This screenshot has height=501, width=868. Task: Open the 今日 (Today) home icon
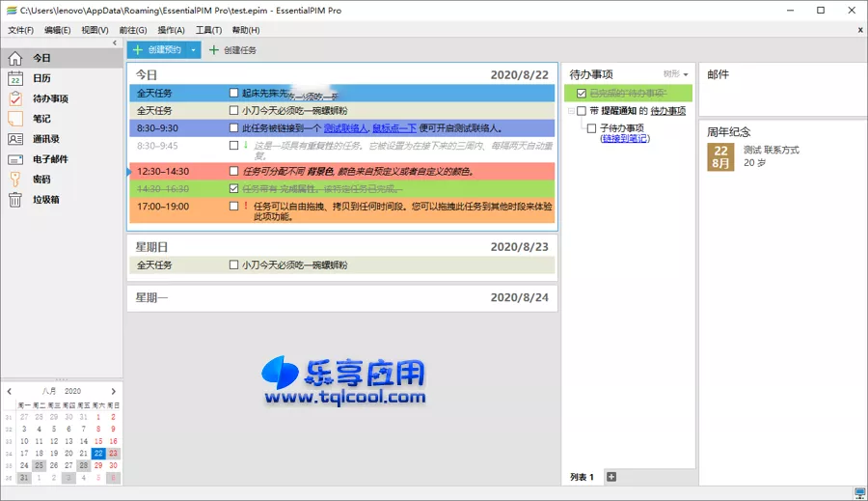[x=14, y=58]
